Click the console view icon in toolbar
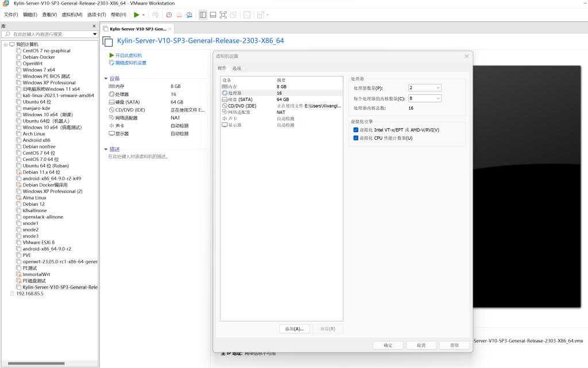 click(x=247, y=15)
